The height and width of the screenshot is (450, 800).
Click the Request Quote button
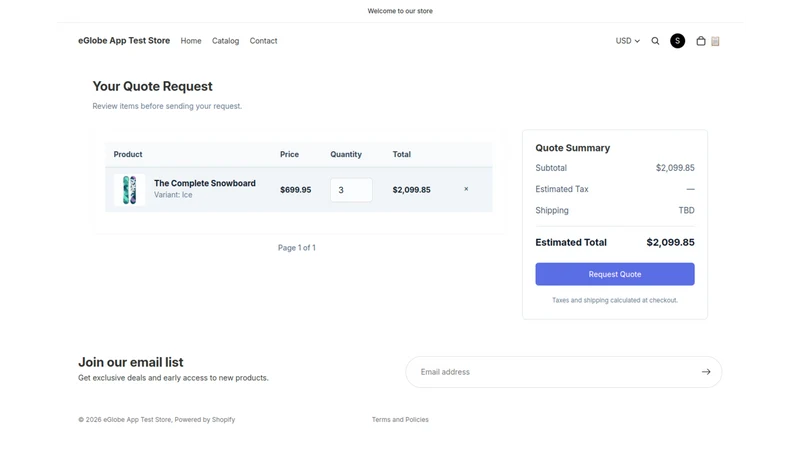(615, 274)
